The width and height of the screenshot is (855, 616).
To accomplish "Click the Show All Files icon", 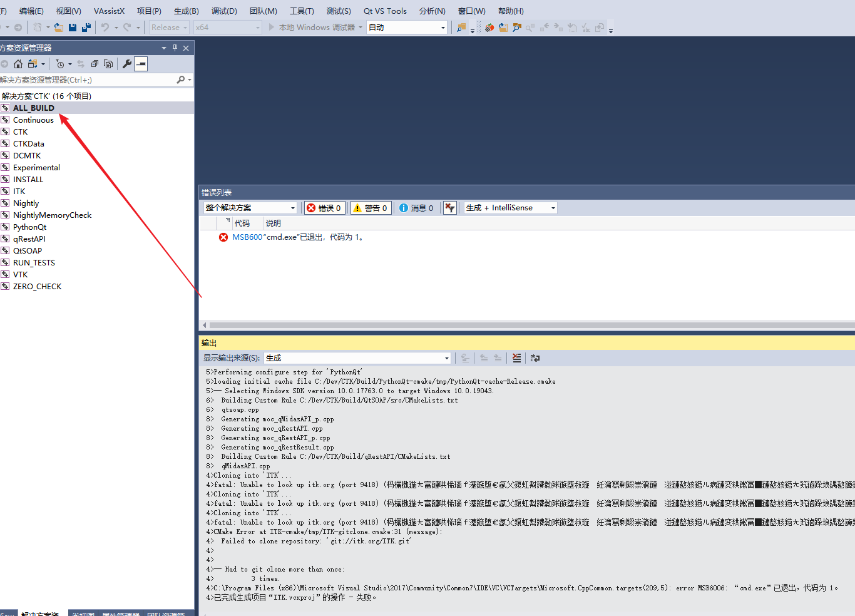I will [108, 64].
